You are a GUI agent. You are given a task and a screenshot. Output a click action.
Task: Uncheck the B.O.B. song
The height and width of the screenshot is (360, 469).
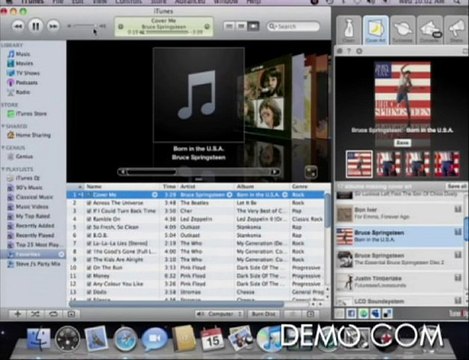89,235
